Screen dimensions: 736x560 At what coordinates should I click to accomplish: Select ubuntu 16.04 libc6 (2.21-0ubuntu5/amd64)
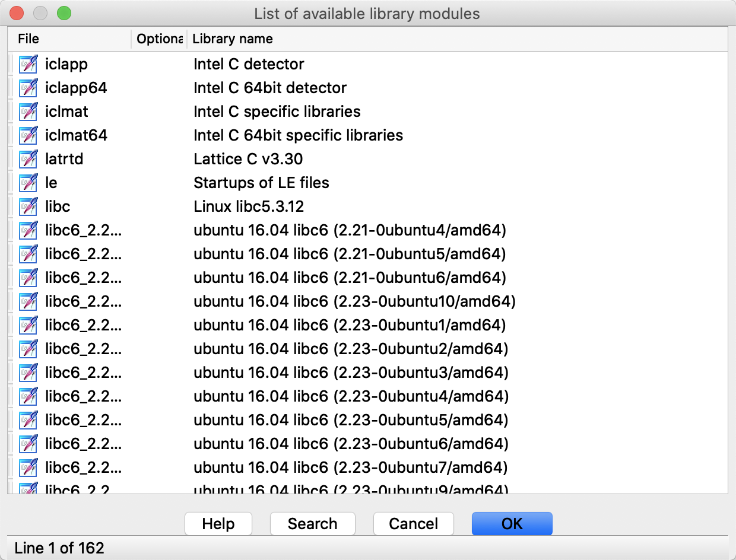coord(350,254)
